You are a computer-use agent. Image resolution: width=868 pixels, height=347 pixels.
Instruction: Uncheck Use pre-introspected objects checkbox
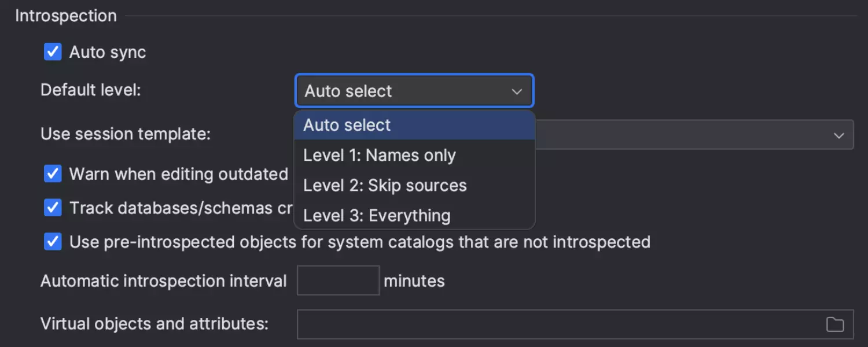tap(53, 242)
